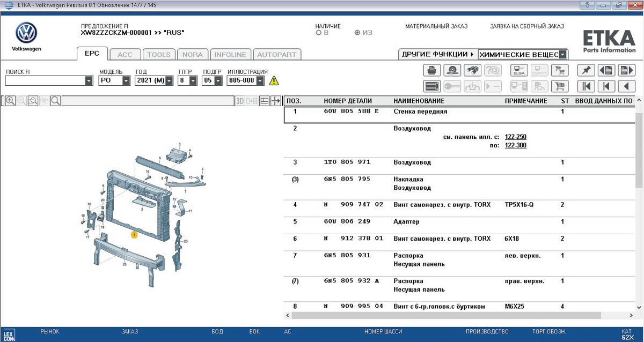The width and height of the screenshot is (644, 342).
Task: Switch to the ACC tab
Action: click(x=125, y=54)
